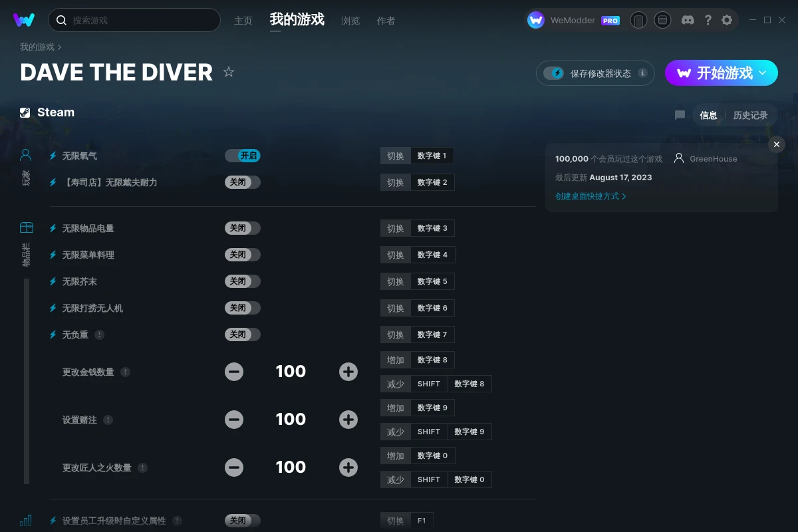
Task: Enable 【寿司店】无限戴夫耐力 toggle
Action: click(x=243, y=182)
